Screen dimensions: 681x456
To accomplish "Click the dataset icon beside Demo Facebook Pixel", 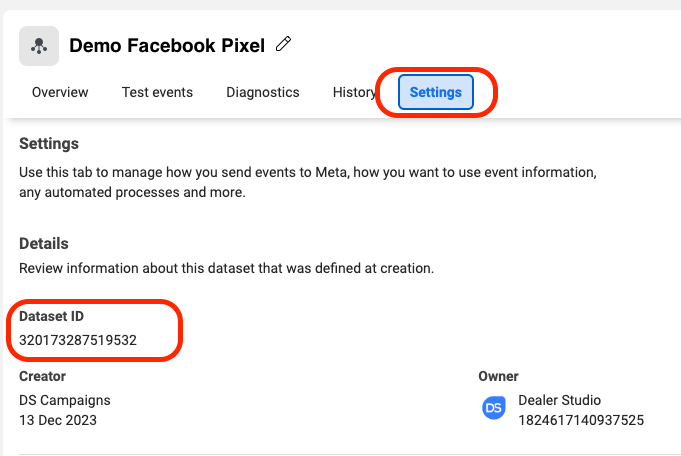I will 39,46.
